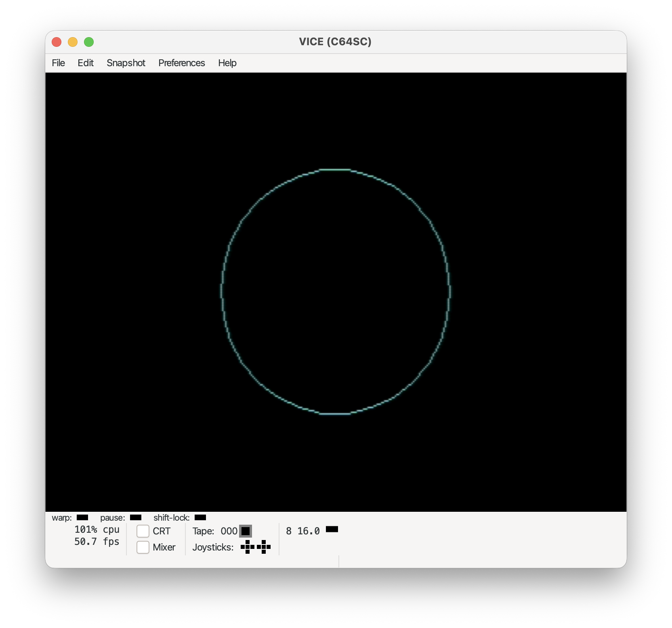Enable the Mixer controls checkbox
Image resolution: width=672 pixels, height=628 pixels.
[x=143, y=547]
